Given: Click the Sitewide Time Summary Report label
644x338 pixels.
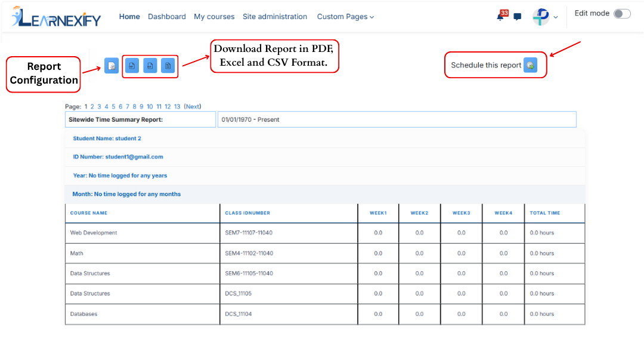Looking at the screenshot, I should [x=116, y=119].
